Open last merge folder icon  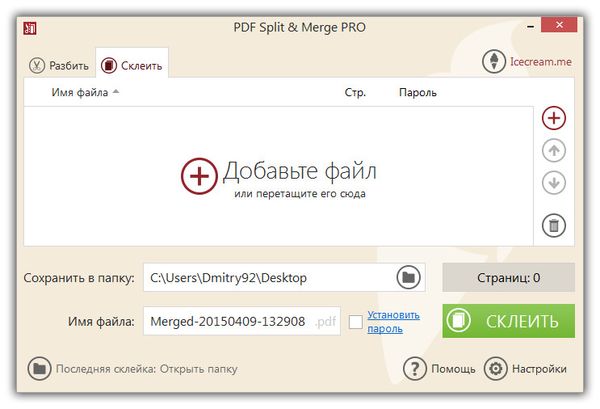click(39, 369)
